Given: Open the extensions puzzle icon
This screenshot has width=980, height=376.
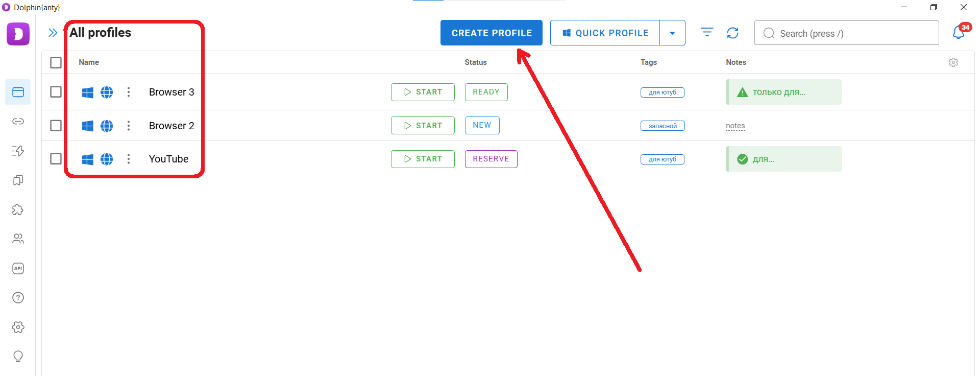Looking at the screenshot, I should [18, 209].
